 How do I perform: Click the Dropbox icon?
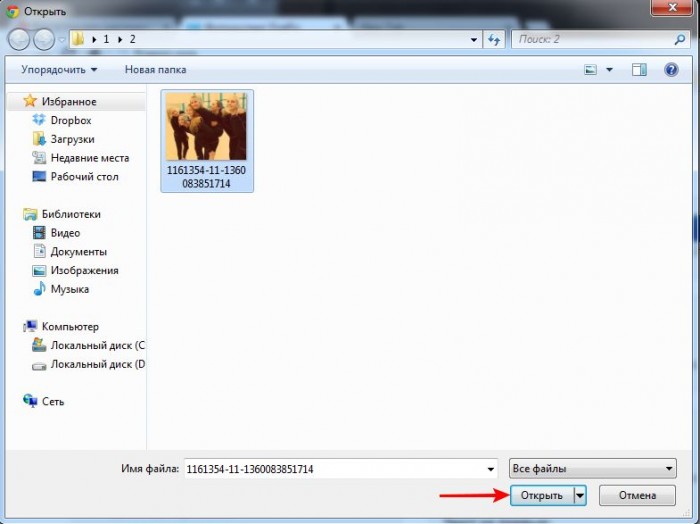(x=39, y=120)
